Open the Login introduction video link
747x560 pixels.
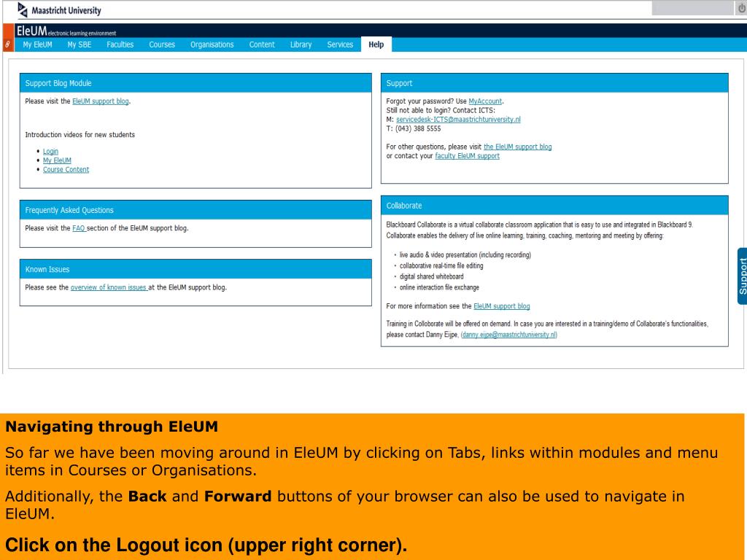pyautogui.click(x=50, y=152)
